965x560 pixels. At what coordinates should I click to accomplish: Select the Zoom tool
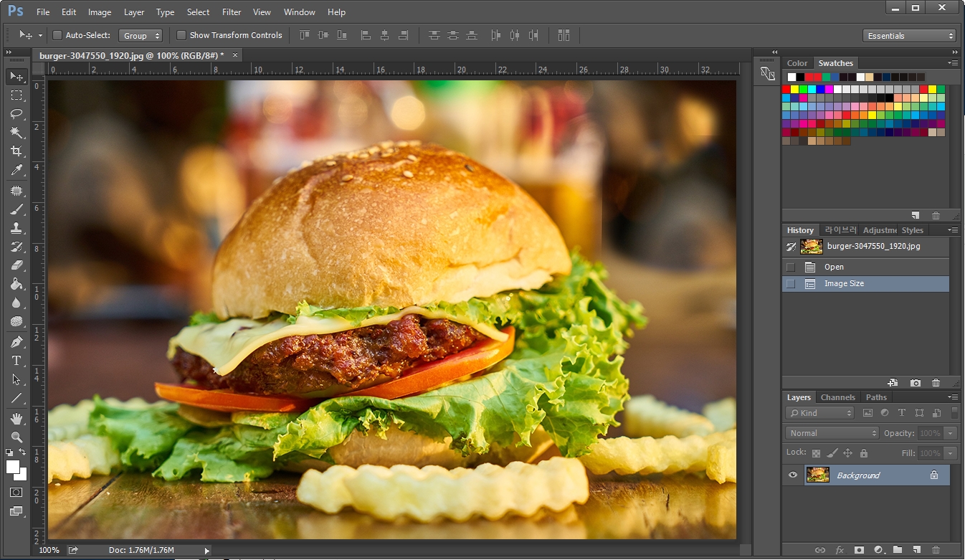tap(16, 437)
